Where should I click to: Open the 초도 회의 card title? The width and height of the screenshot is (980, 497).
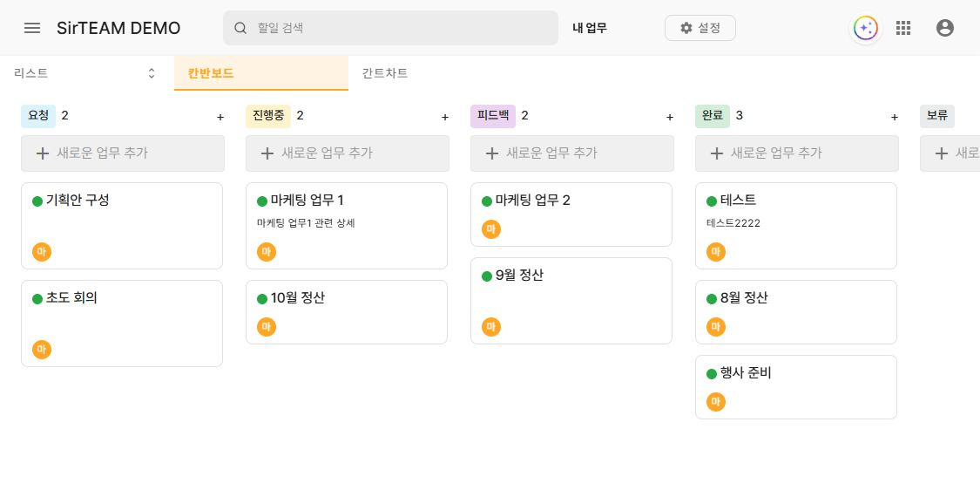71,298
